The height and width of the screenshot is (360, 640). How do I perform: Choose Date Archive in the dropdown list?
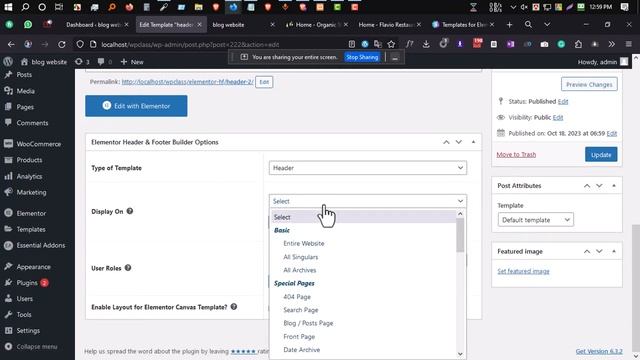(302, 350)
